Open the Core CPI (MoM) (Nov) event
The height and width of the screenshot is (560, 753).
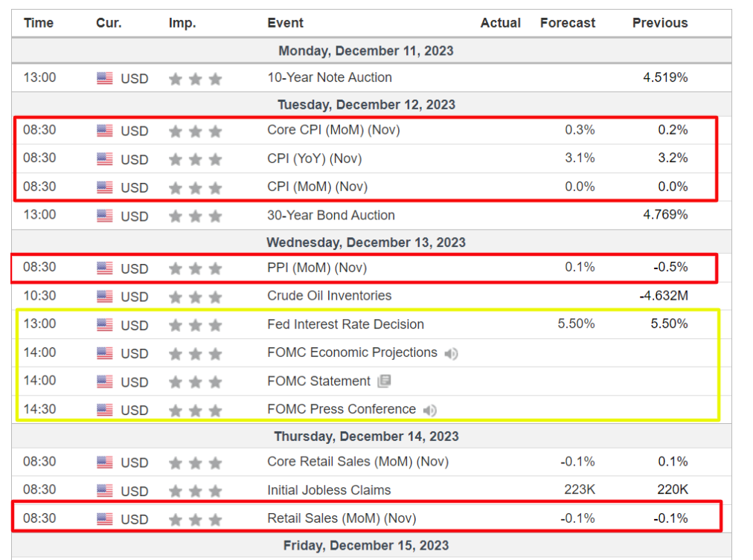333,130
